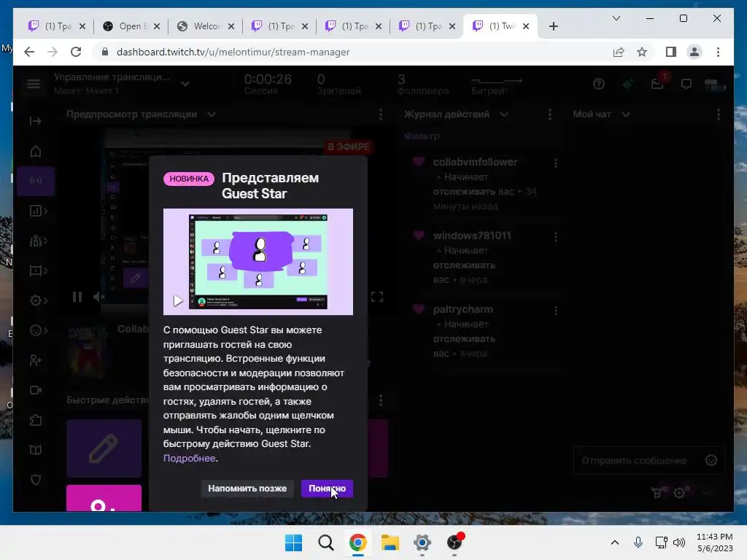Open the Подробнее link
Image resolution: width=747 pixels, height=560 pixels.
pos(189,458)
